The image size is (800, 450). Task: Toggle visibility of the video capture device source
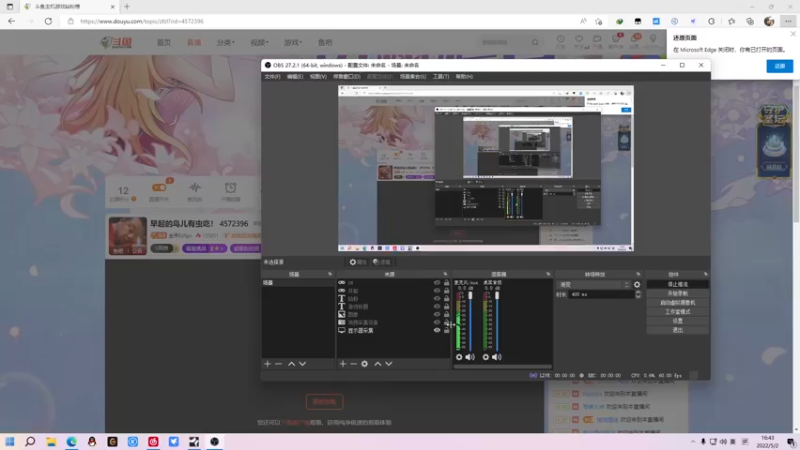click(x=437, y=322)
